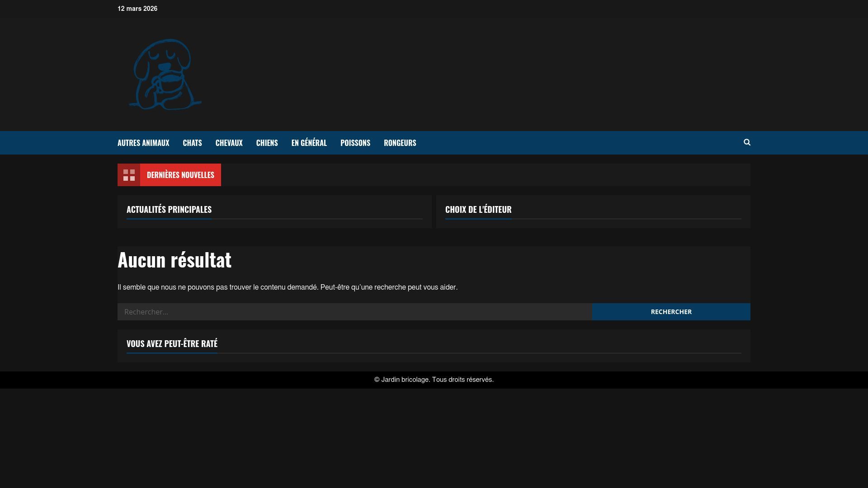Image resolution: width=868 pixels, height=488 pixels.
Task: Click the Jardin bricolage copyright text
Action: point(434,380)
